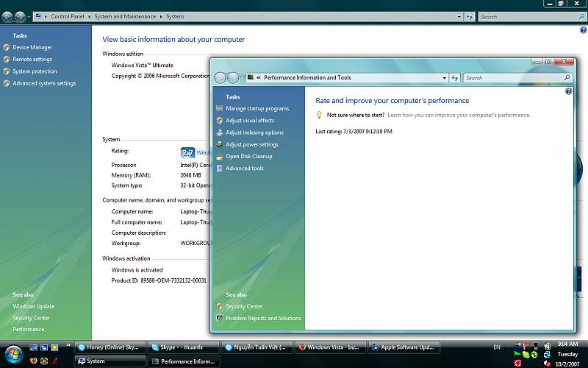588x368 pixels.
Task: Click System and Maintenance breadcrumb
Action: [125, 16]
